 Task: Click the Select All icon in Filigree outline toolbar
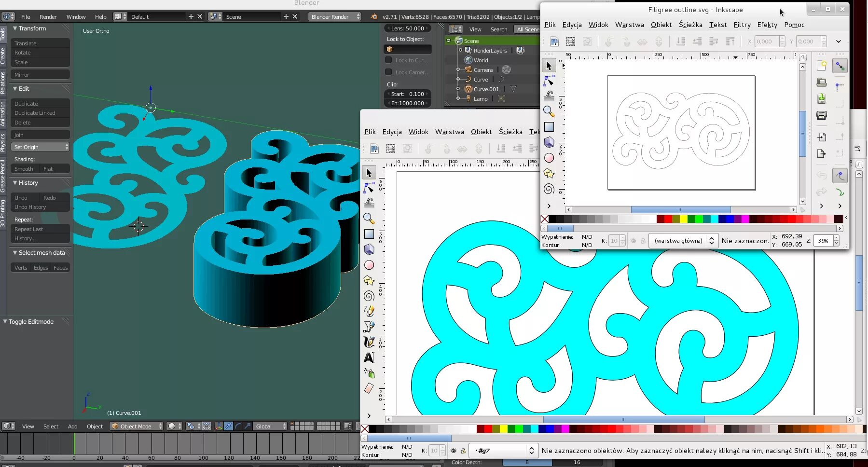pos(554,41)
